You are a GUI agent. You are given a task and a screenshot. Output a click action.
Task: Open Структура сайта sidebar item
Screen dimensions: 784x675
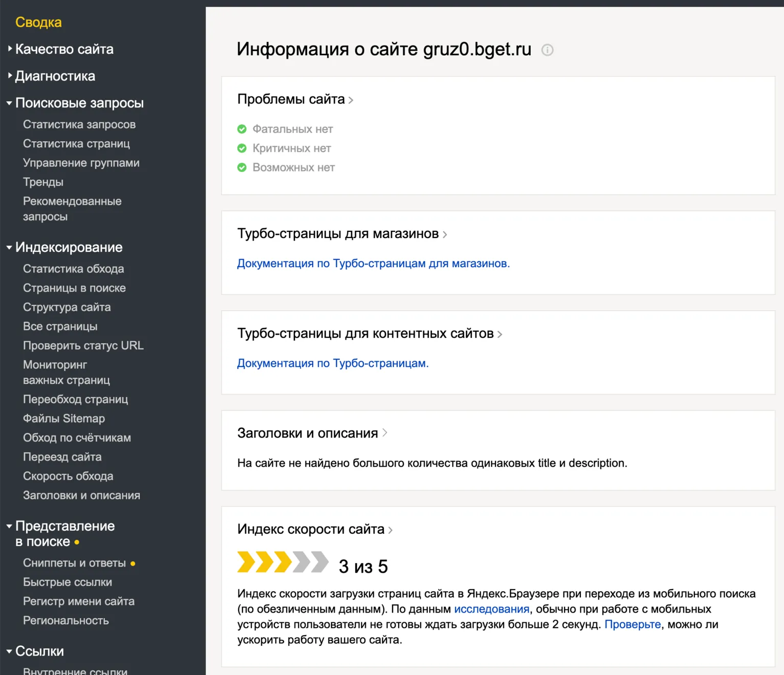67,307
